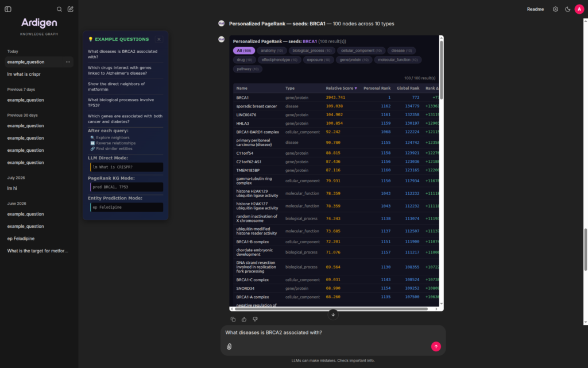Select example about TP53 biological processes
The image size is (588, 368).
pos(126,102)
